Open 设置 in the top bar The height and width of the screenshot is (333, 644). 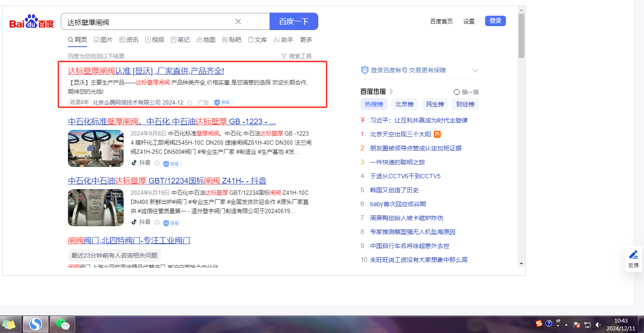[469, 21]
